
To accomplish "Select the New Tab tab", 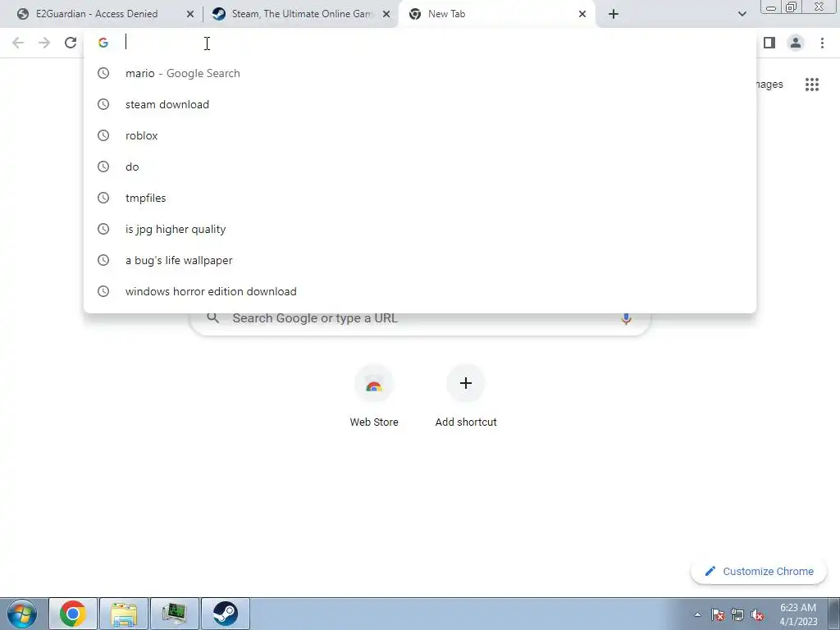I will pos(495,14).
